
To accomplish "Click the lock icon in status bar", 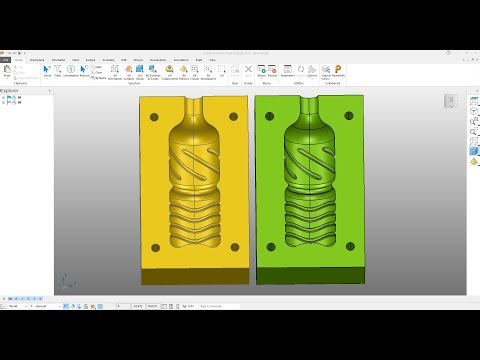I will point(86,306).
